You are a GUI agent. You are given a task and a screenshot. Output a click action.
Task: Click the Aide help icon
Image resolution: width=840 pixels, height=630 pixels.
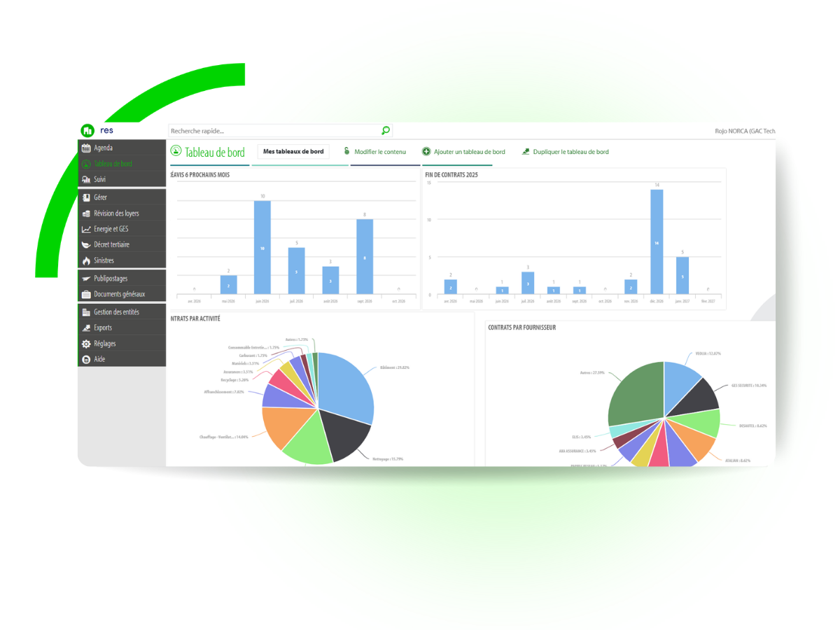86,359
